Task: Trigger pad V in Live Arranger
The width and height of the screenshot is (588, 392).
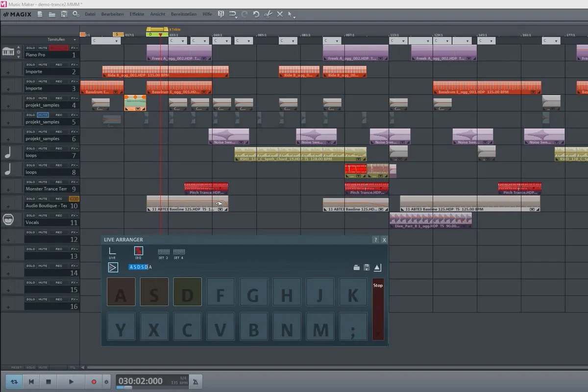Action: pos(220,327)
